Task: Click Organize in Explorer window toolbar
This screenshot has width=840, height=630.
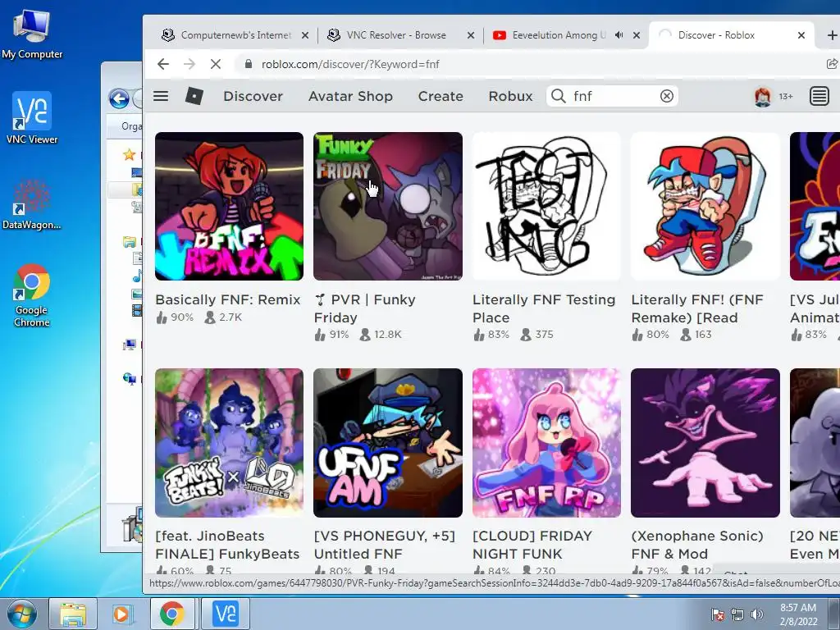Action: coord(131,126)
